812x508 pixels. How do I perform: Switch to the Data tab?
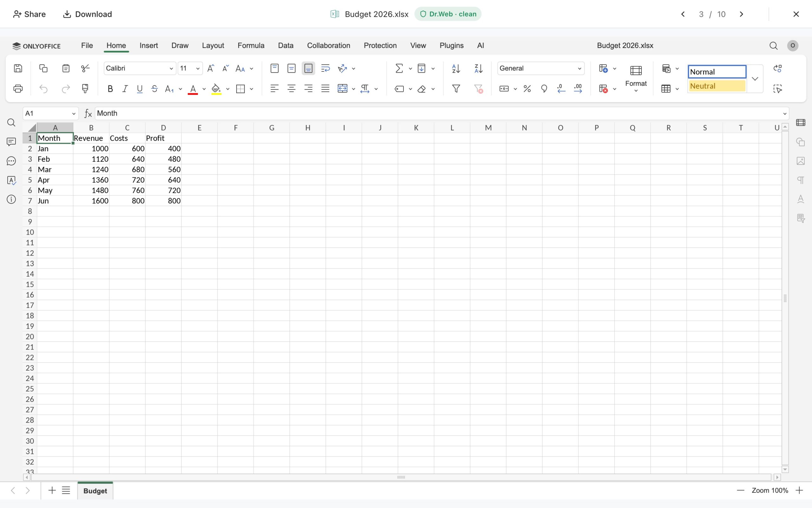tap(285, 45)
